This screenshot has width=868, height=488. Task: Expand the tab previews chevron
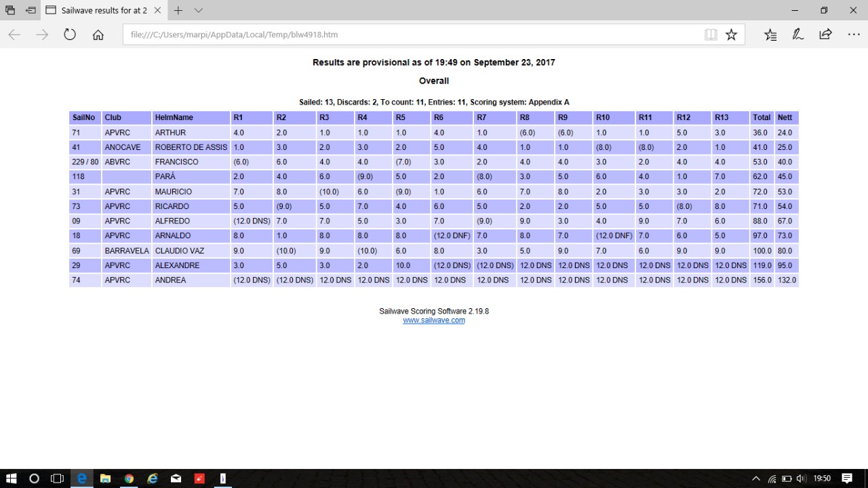coord(198,10)
